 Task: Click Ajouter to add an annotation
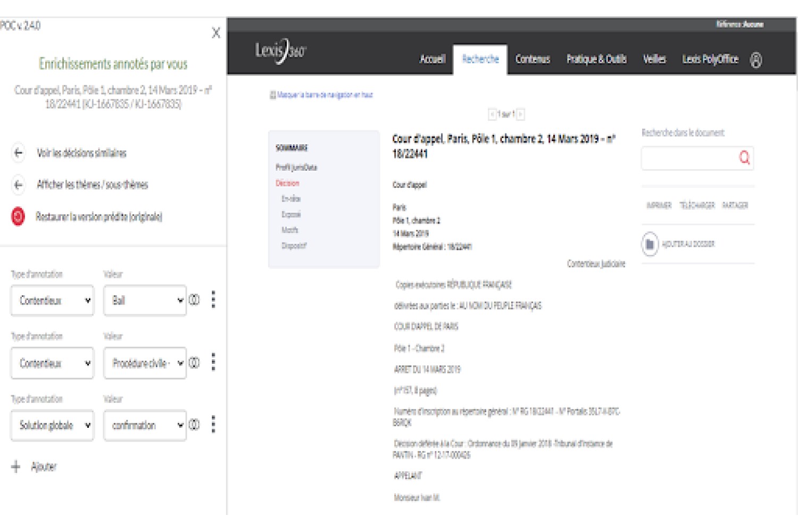44,467
